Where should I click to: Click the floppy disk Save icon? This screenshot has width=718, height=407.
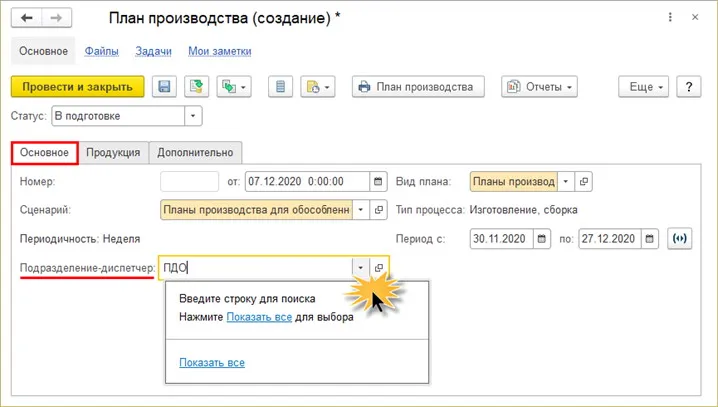pyautogui.click(x=164, y=87)
